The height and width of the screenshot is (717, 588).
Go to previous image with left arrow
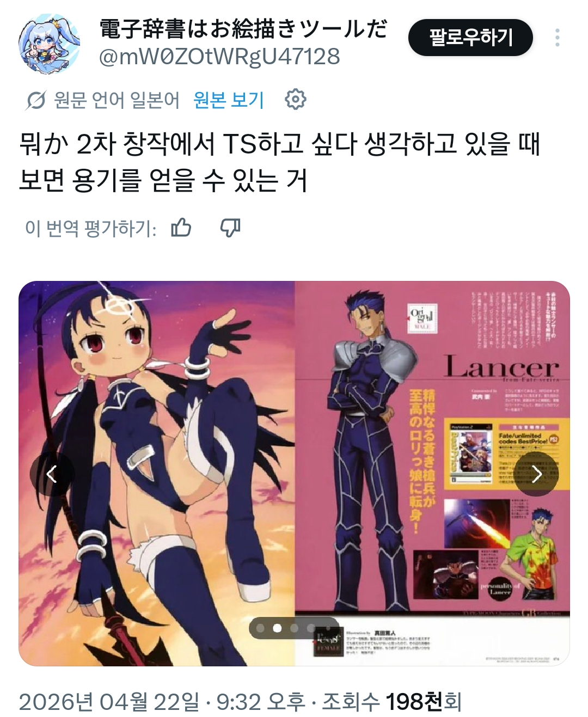52,474
